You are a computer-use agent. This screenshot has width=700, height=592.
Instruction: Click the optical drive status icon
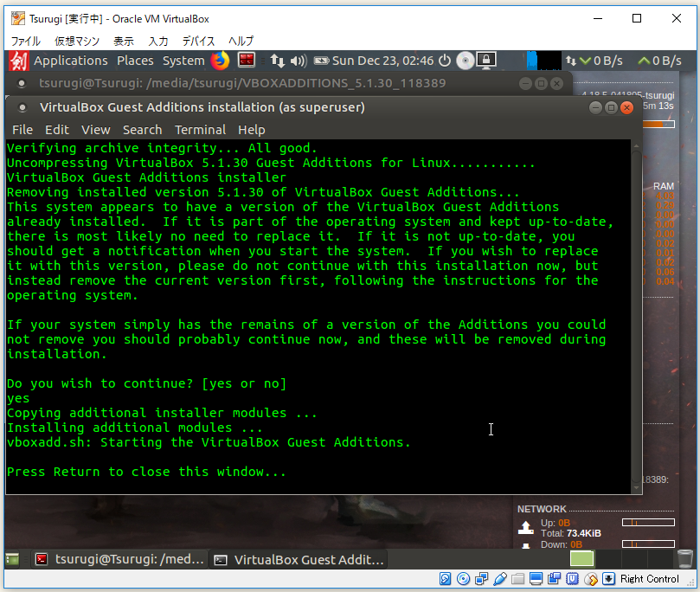click(464, 579)
